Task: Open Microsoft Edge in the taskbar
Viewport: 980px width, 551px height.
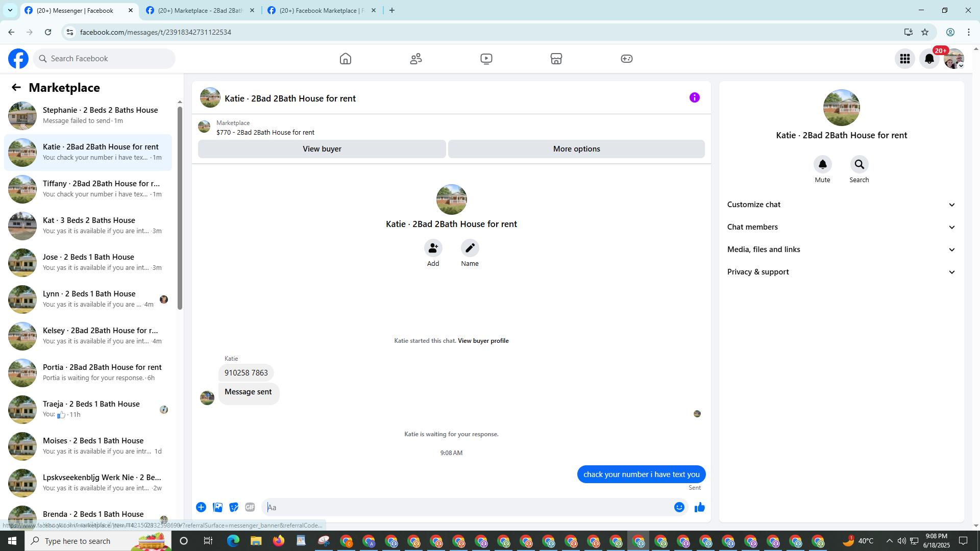Action: 233,541
